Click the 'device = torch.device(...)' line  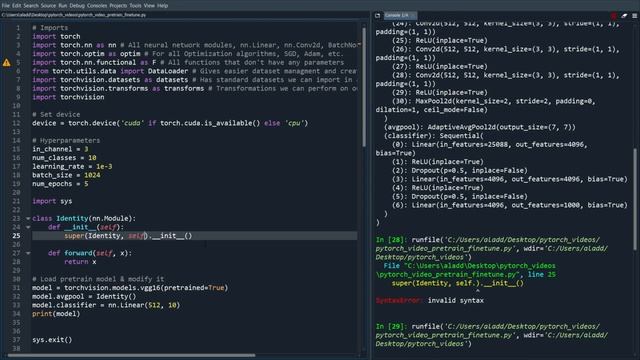pyautogui.click(x=170, y=123)
